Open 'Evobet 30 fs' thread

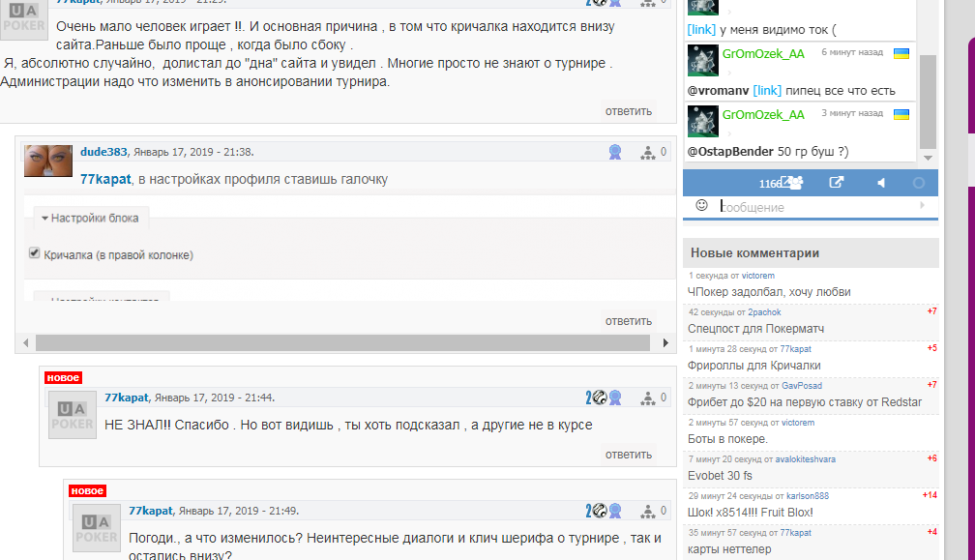pyautogui.click(x=720, y=476)
